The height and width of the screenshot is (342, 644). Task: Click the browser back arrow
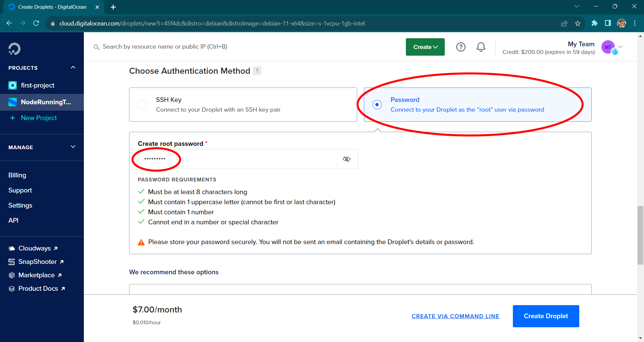click(9, 23)
